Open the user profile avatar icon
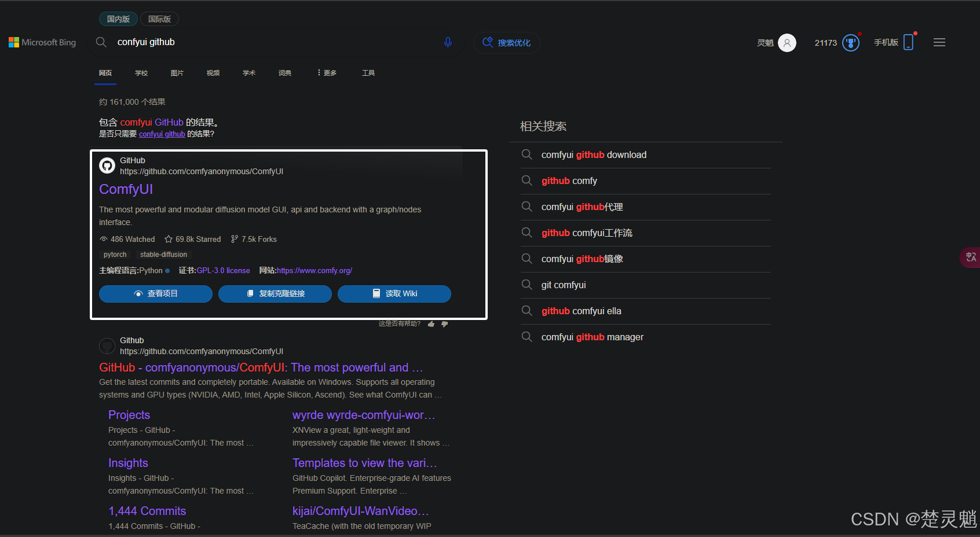The width and height of the screenshot is (980, 537). tap(787, 43)
